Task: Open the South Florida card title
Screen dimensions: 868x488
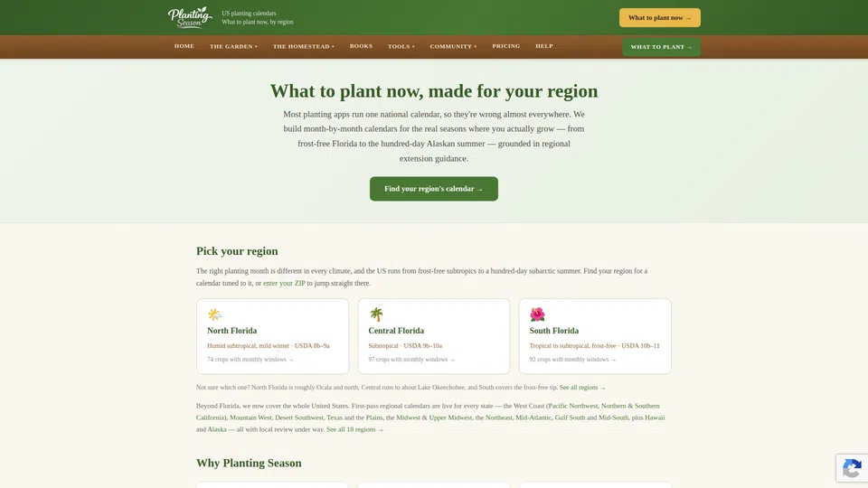Action: (553, 331)
